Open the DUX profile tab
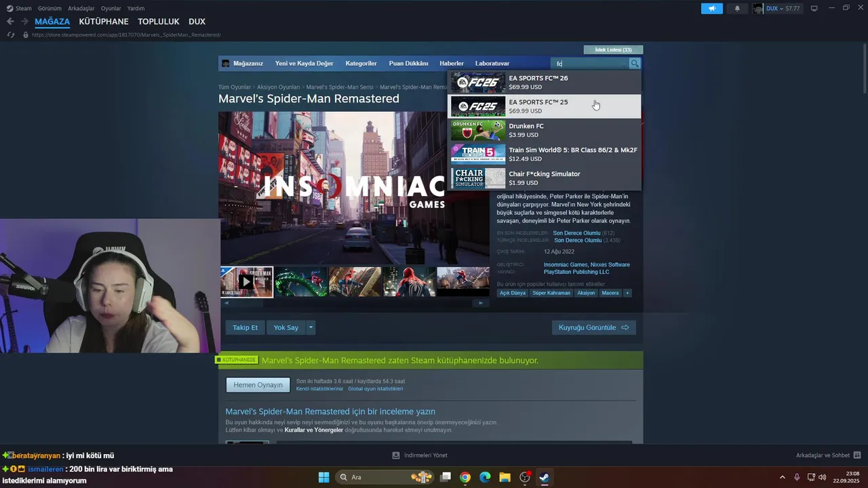 (x=197, y=22)
